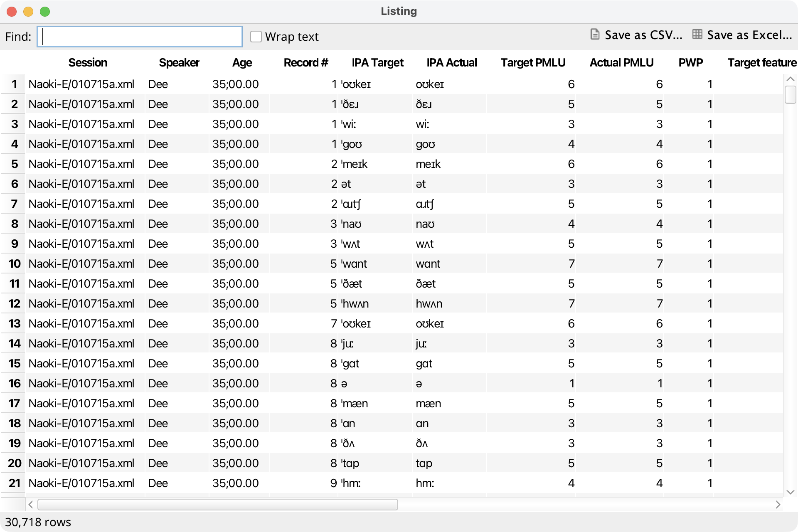Enable the Wrap text checkbox
Image resolution: width=798 pixels, height=532 pixels.
pyautogui.click(x=256, y=37)
